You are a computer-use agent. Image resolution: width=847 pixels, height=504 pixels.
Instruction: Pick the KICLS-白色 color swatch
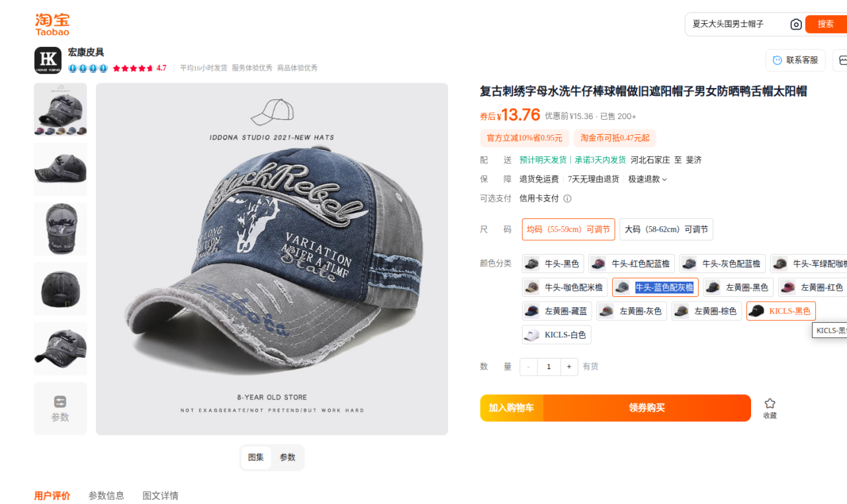[x=557, y=335]
